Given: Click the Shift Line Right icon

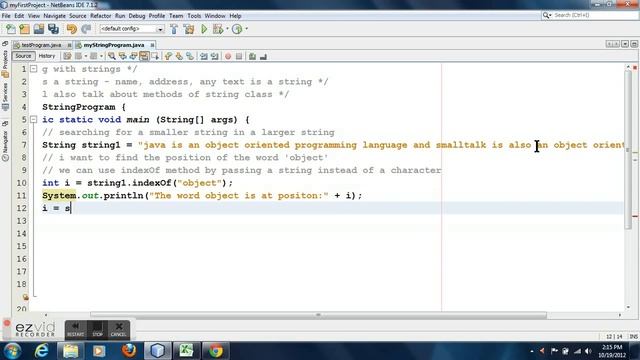Looking at the screenshot, I should pyautogui.click(x=214, y=56).
